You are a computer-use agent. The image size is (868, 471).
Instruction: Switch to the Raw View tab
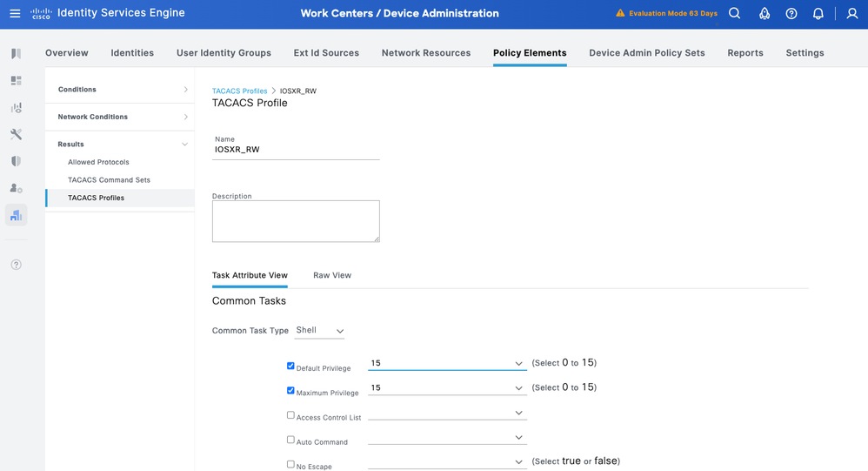click(332, 275)
